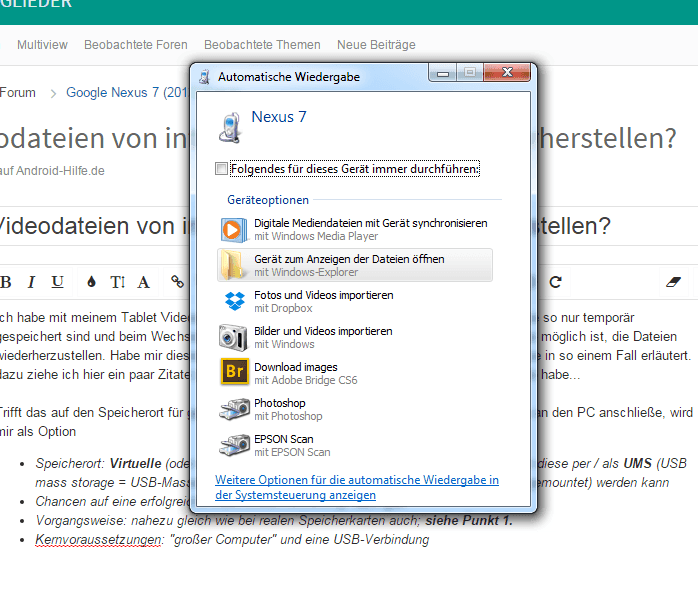This screenshot has height=602, width=698.
Task: Click the misspelled word 'Kernvoraussetzungen'
Action: [98, 540]
